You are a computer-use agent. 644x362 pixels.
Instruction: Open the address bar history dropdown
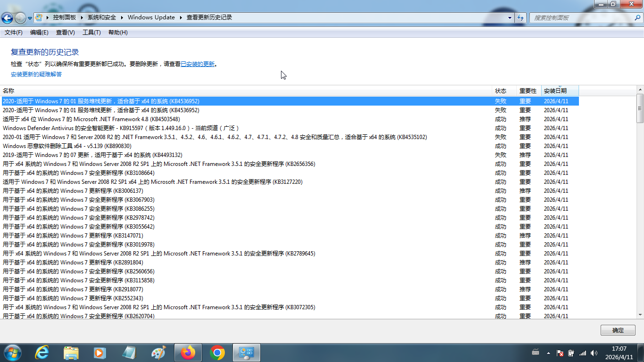coord(510,17)
